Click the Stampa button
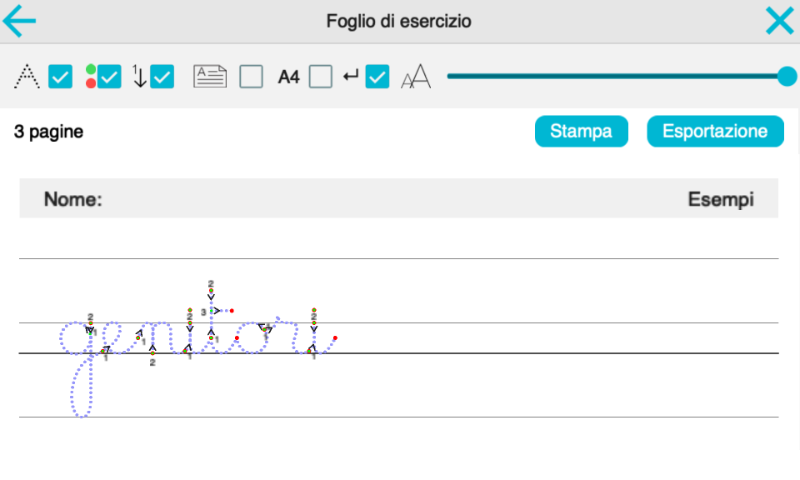Screen dimensions: 800x480 [581, 131]
